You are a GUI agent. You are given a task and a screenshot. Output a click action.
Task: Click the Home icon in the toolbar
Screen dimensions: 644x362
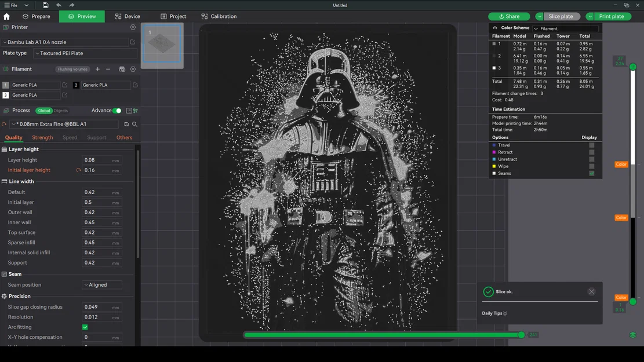(x=7, y=16)
